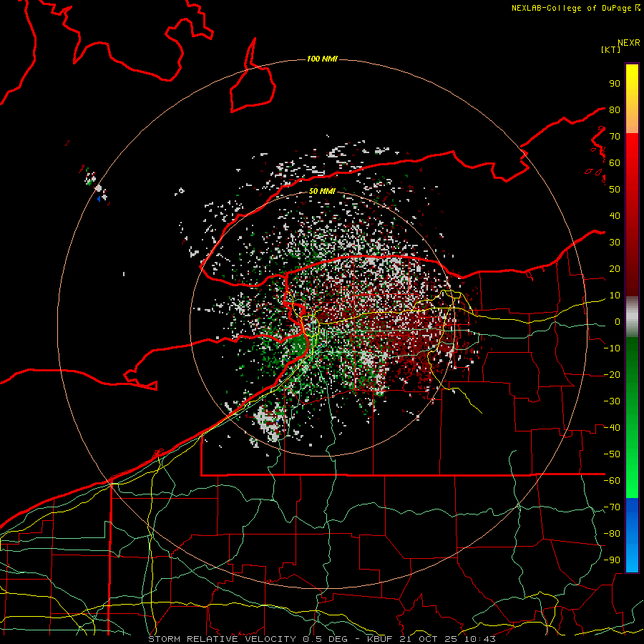Viewport: 644px width, 644px height.
Task: Click the 20 value on the velocity scale
Action: [x=615, y=269]
